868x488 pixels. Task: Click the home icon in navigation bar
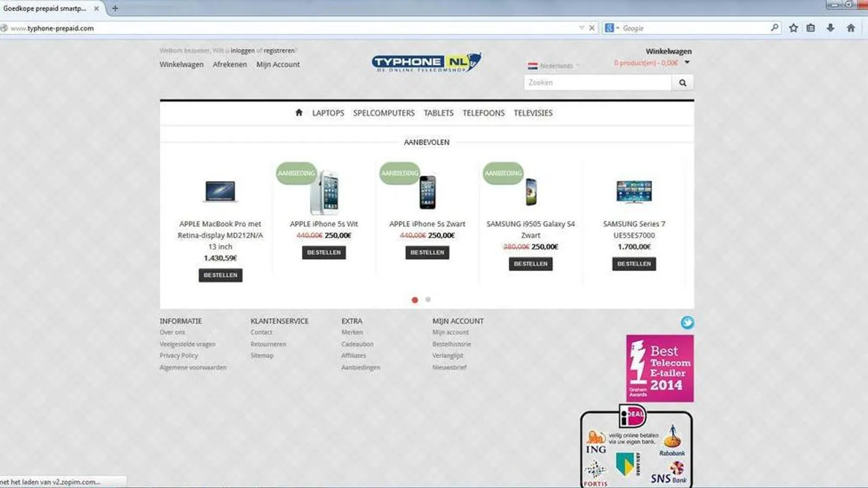[x=298, y=112]
